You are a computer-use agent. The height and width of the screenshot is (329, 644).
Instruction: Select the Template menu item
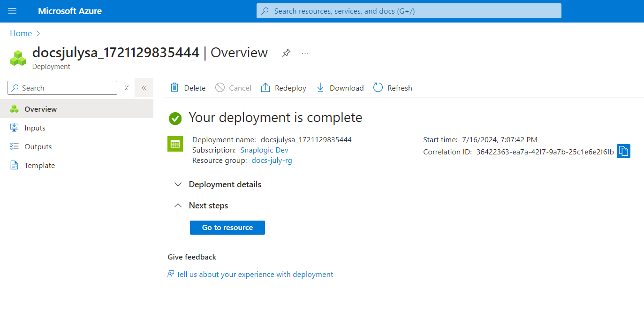click(x=39, y=165)
